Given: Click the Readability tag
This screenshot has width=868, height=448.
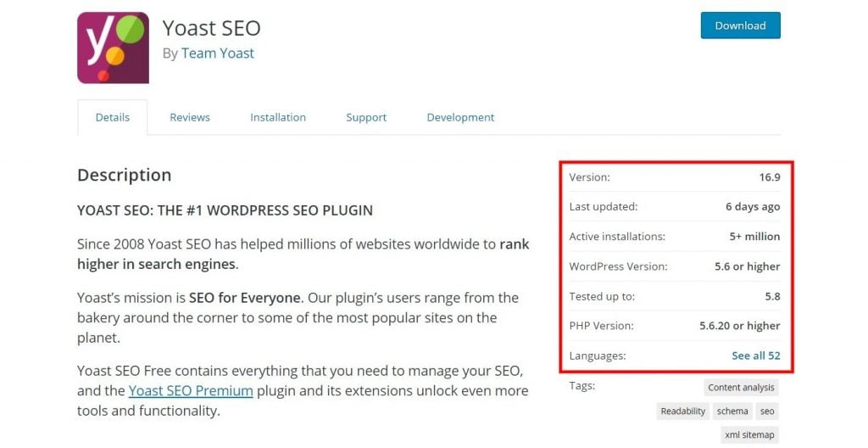Looking at the screenshot, I should click(x=683, y=412).
